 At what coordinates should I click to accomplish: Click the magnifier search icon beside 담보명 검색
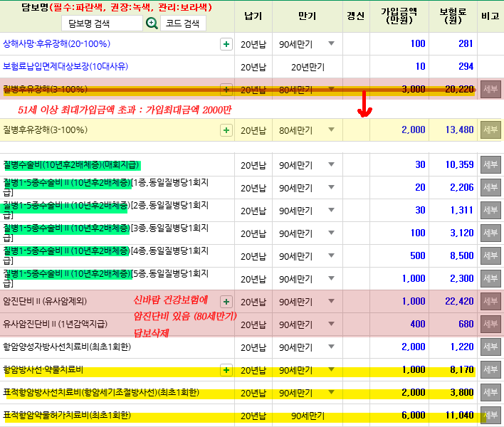152,23
